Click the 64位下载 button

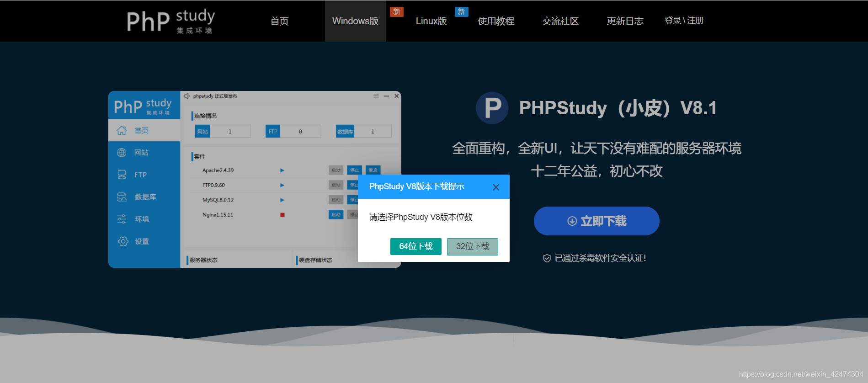click(x=416, y=246)
